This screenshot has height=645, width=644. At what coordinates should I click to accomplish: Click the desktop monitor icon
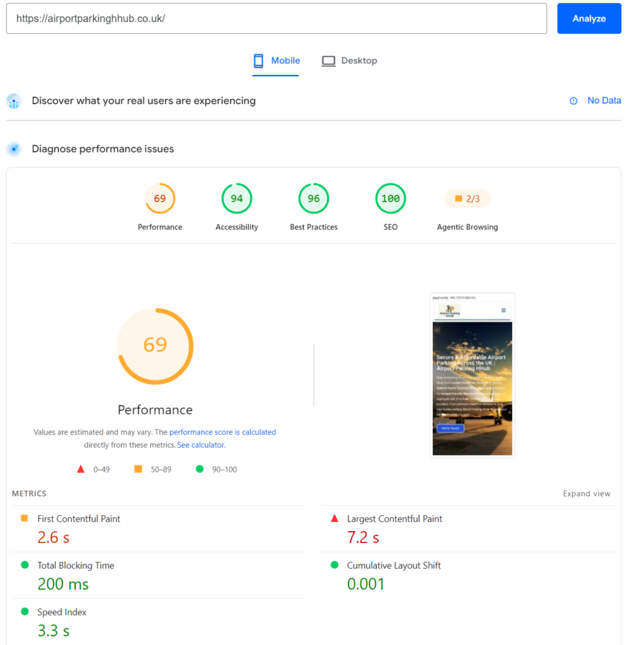click(328, 61)
